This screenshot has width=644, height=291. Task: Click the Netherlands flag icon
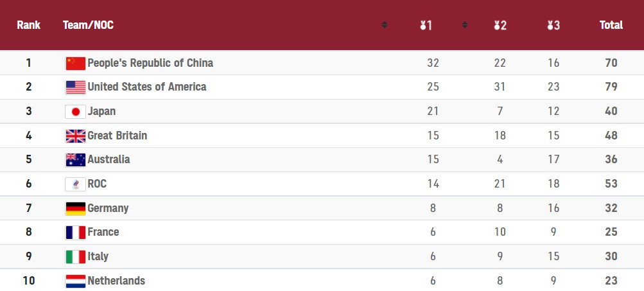(x=76, y=281)
